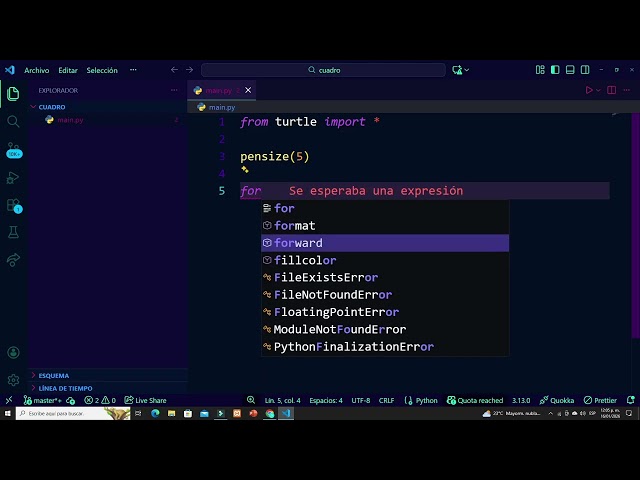Start Live Share from the status bar
The height and width of the screenshot is (480, 640).
tap(145, 400)
